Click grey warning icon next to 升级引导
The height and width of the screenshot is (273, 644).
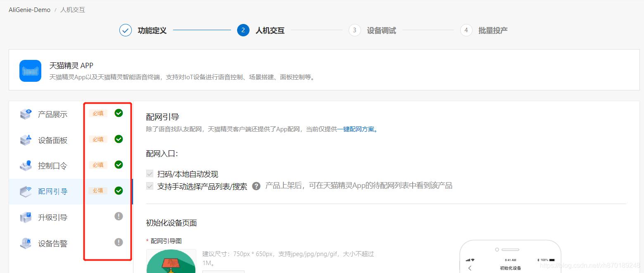(x=119, y=216)
